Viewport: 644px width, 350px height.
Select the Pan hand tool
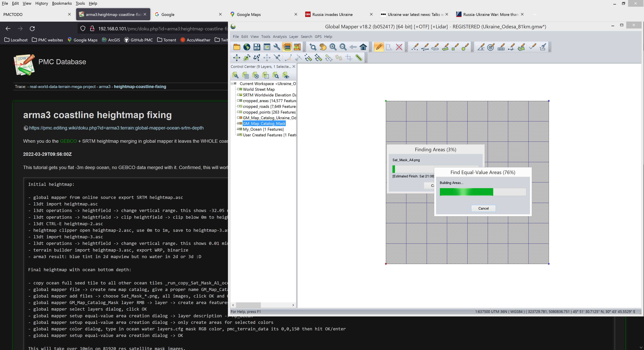pos(323,47)
